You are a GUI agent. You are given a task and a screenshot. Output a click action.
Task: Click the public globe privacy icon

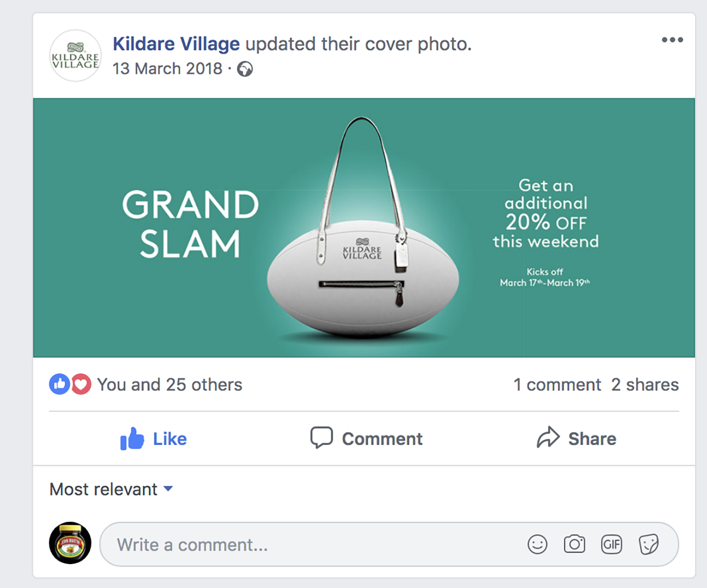click(245, 69)
